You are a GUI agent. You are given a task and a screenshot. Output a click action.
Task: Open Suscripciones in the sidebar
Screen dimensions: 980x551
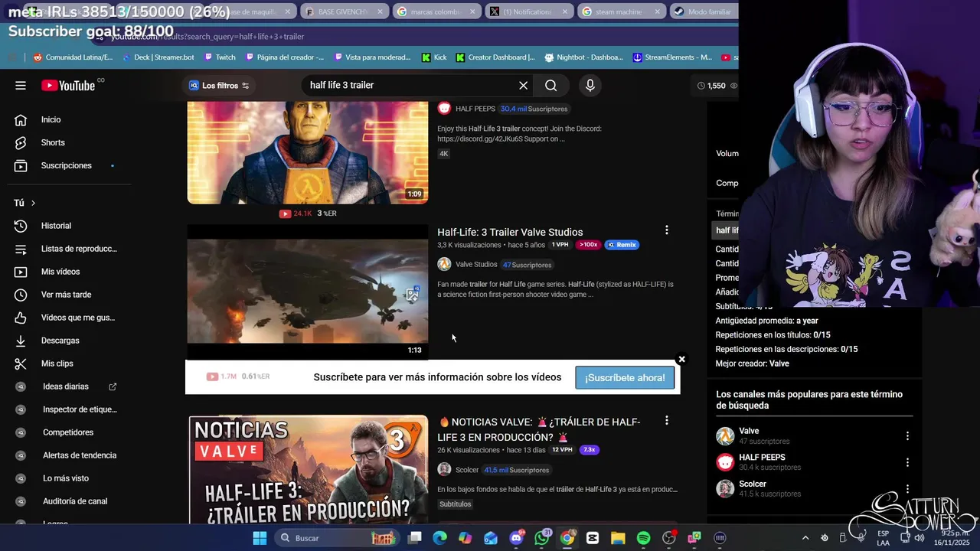point(67,165)
